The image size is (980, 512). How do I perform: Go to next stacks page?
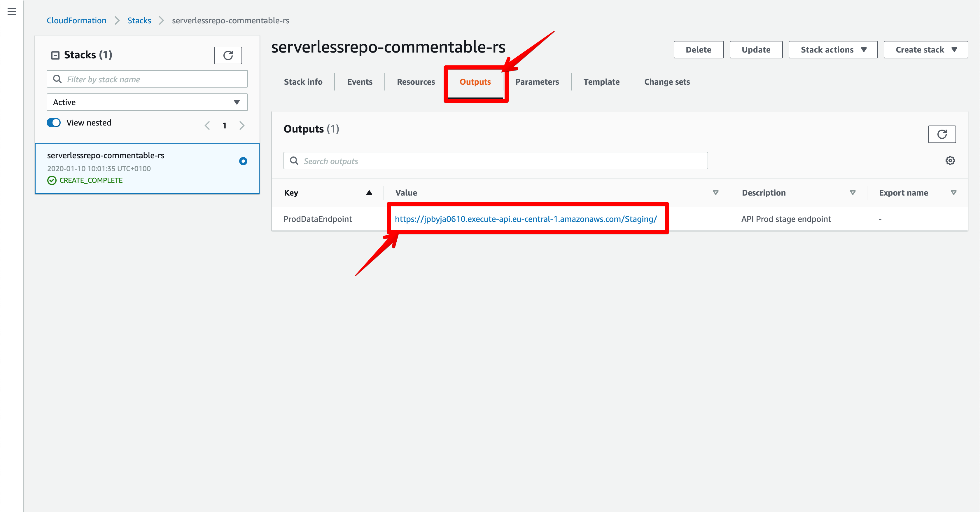(x=242, y=126)
